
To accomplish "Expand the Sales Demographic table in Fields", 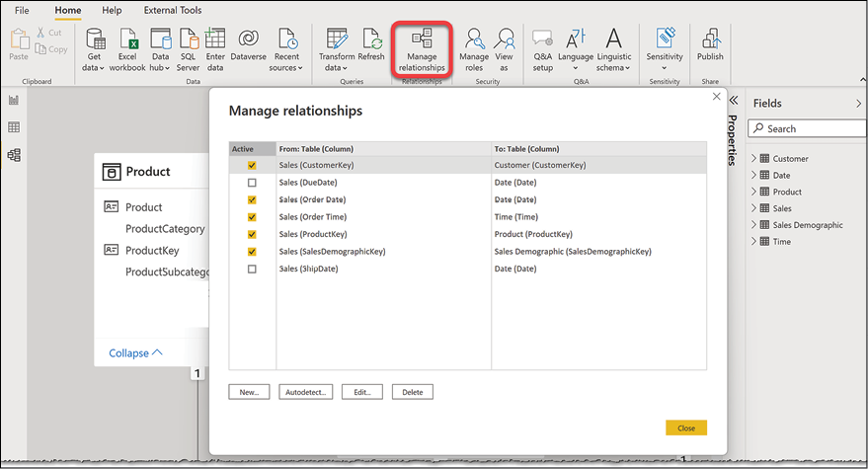I will coord(753,225).
